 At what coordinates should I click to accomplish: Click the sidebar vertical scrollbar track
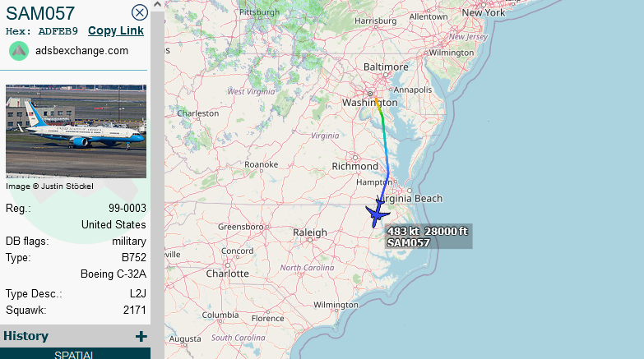(x=157, y=185)
